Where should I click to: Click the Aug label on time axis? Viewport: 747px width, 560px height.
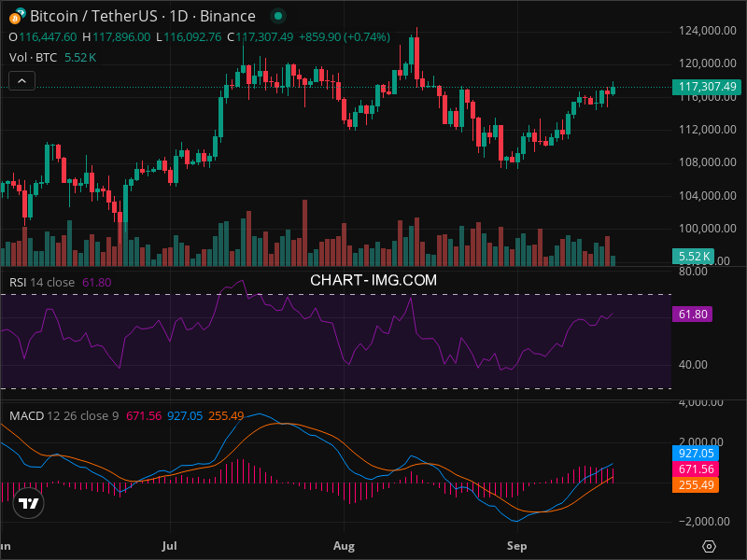pyautogui.click(x=345, y=543)
